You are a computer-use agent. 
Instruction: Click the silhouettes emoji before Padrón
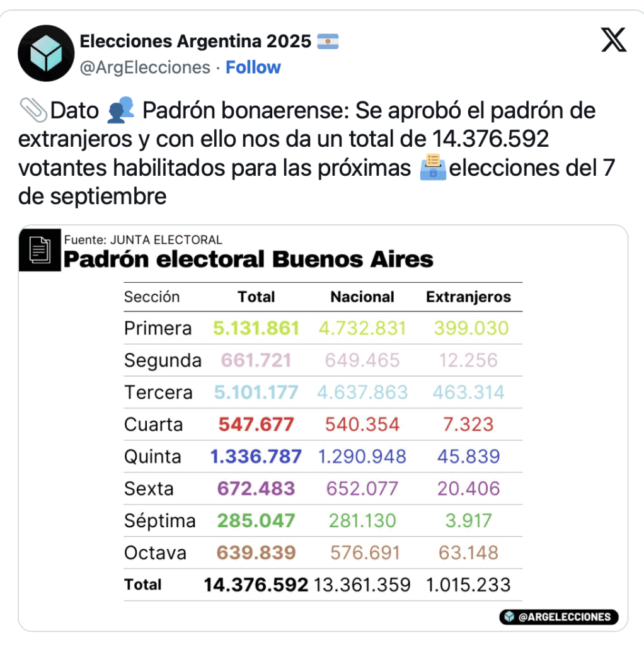tap(120, 110)
